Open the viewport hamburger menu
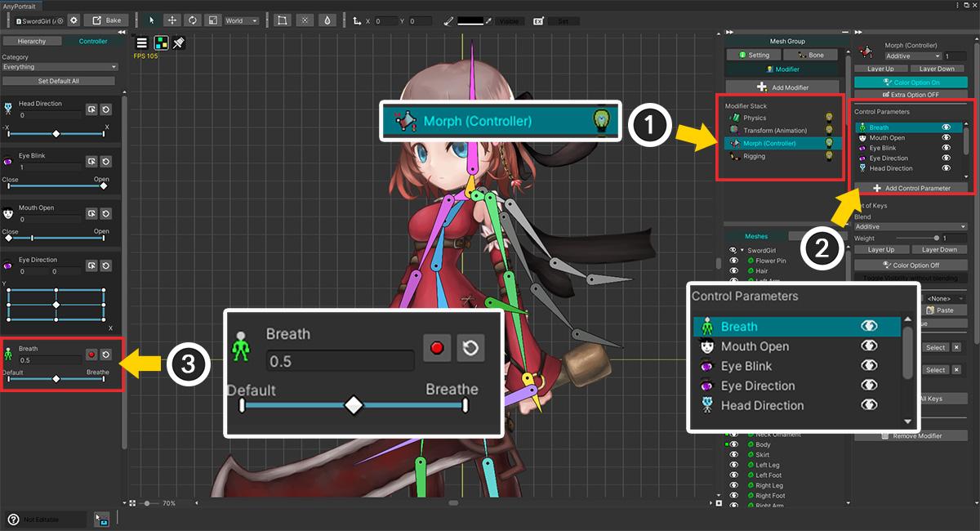The image size is (980, 531). coord(142,42)
